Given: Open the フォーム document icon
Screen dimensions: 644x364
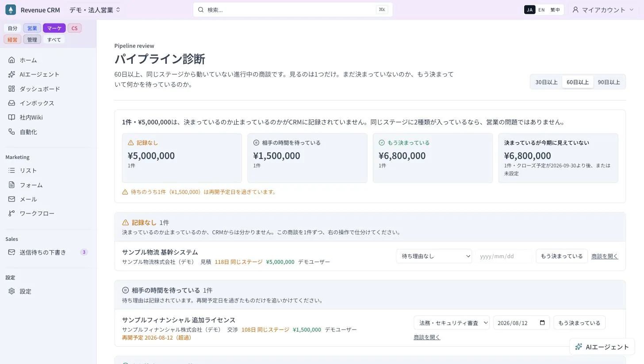Looking at the screenshot, I should (11, 185).
